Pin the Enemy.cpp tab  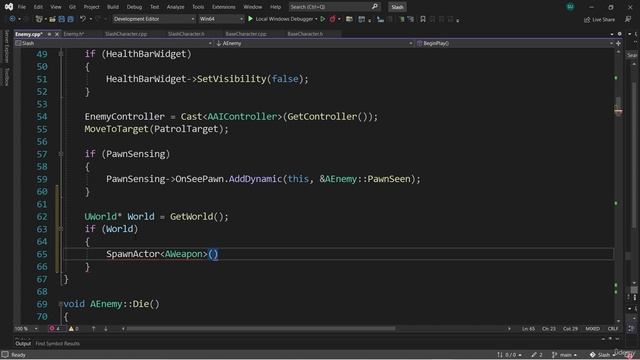tap(49, 34)
